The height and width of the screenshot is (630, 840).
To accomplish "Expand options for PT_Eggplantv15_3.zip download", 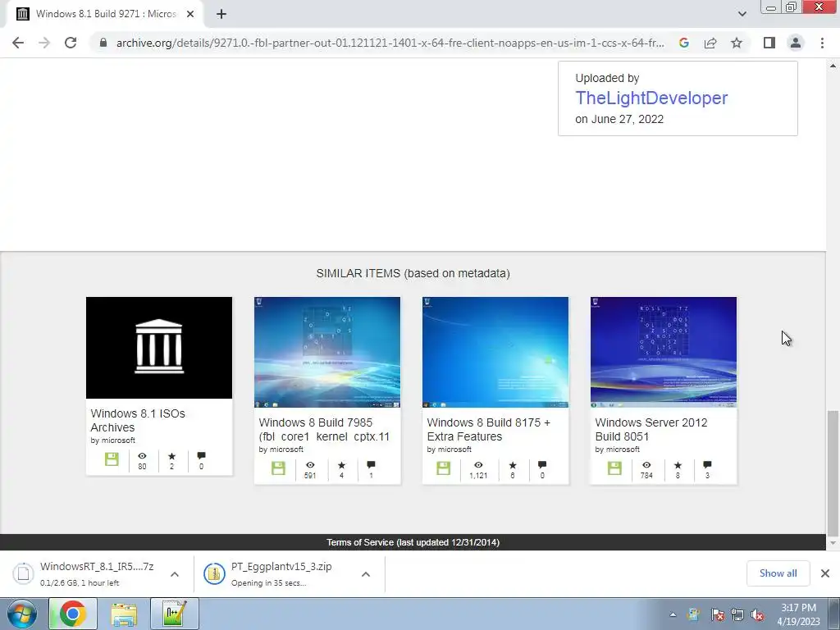I will pyautogui.click(x=366, y=574).
